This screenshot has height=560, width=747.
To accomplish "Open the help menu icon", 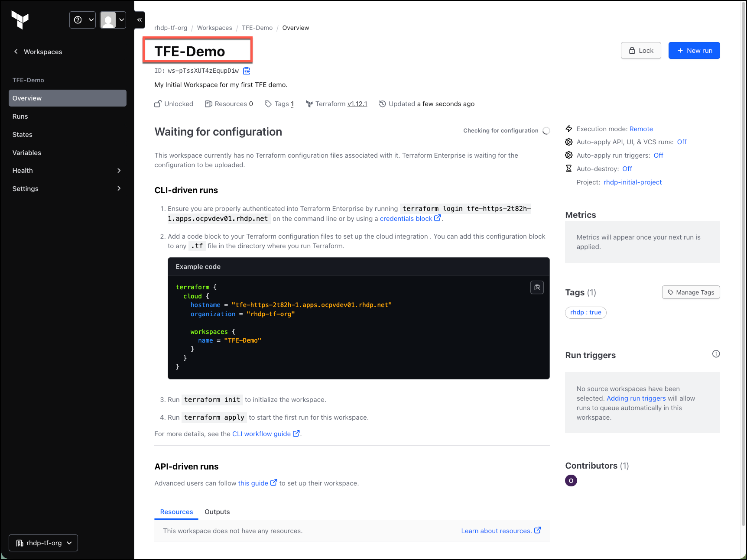I will (x=83, y=20).
